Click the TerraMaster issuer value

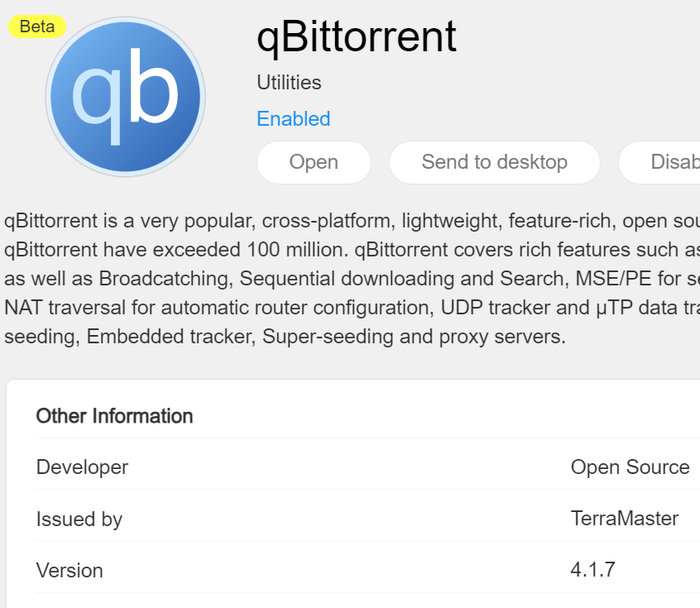(624, 519)
